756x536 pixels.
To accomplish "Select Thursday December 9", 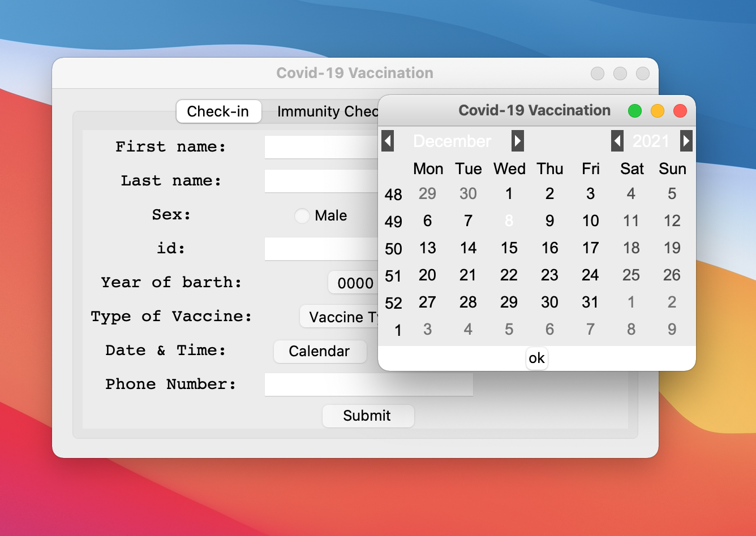I will 550,221.
